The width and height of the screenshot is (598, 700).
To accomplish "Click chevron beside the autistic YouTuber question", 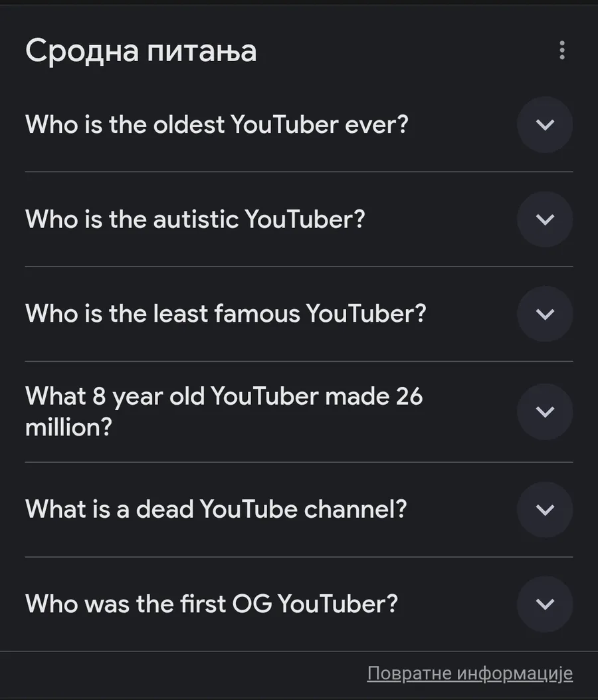I will point(545,219).
